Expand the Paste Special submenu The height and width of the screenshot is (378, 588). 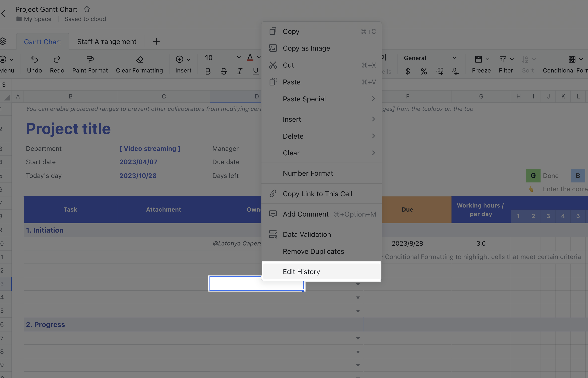click(305, 99)
